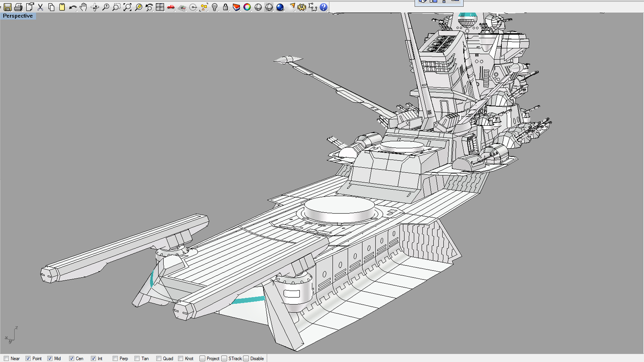Activate the Pan hand tool
Screen dimensions: 644x362
[x=84, y=7]
